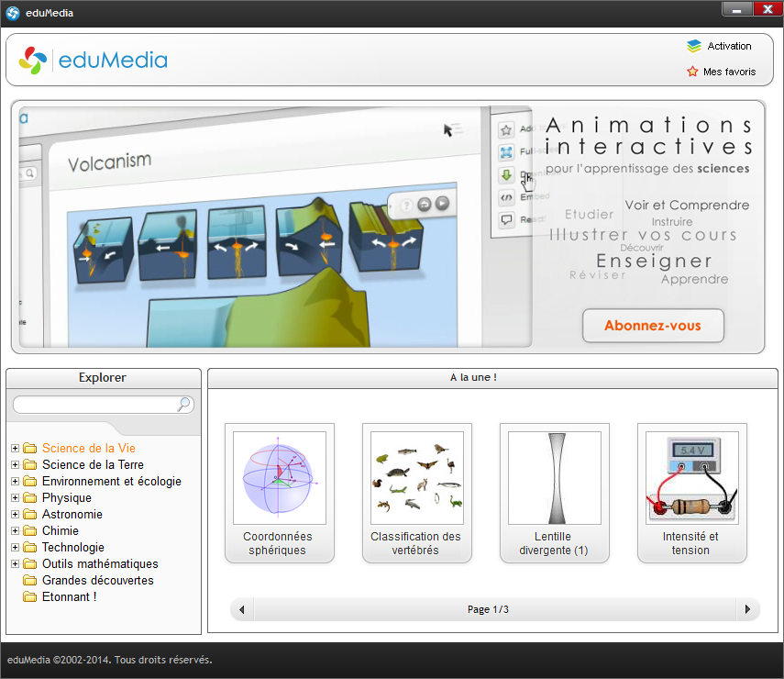Click the eduMedia title bar app icon
The image size is (784, 679).
pyautogui.click(x=13, y=13)
